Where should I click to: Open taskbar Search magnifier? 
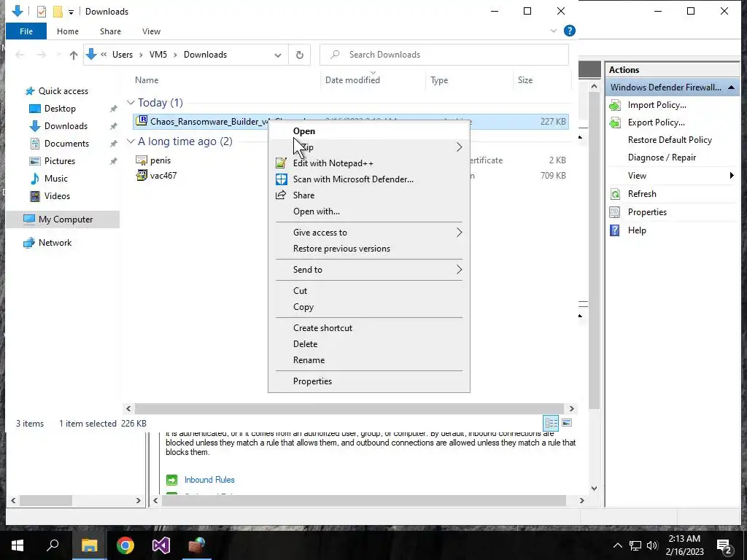coord(53,545)
